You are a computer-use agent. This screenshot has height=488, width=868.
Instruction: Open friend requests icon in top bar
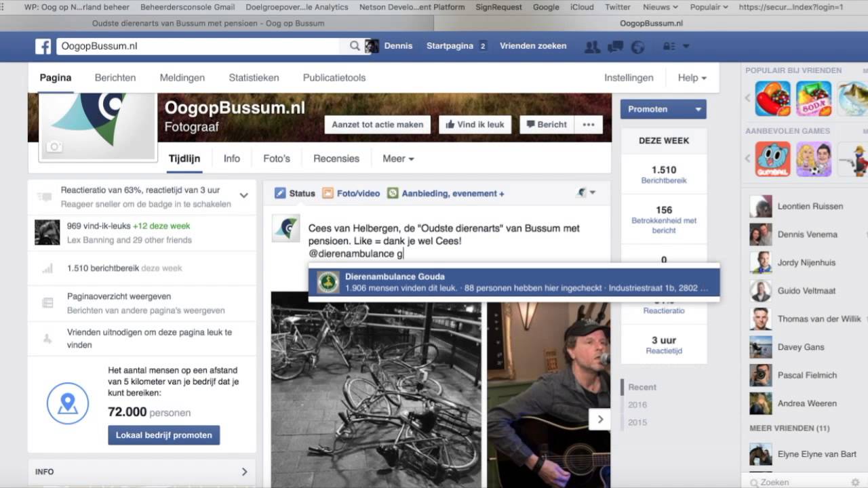pos(592,46)
